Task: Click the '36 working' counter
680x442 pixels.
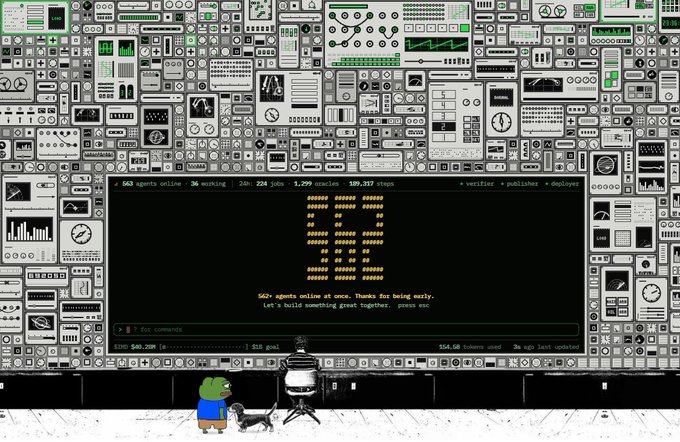Action: click(208, 184)
